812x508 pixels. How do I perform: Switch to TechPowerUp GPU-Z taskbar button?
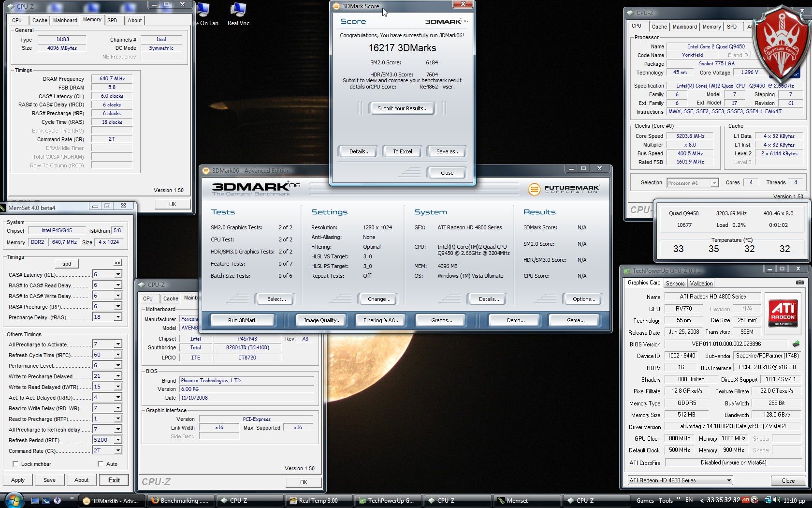(x=389, y=501)
